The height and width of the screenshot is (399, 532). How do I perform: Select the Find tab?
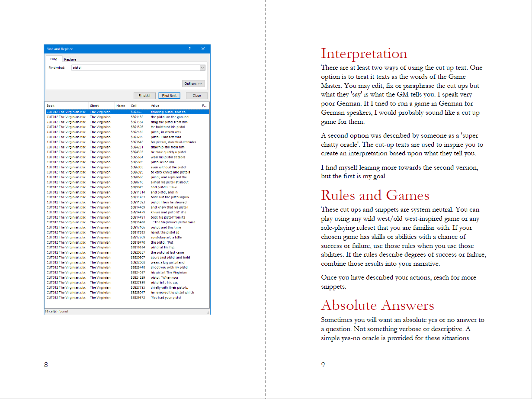tap(54, 59)
